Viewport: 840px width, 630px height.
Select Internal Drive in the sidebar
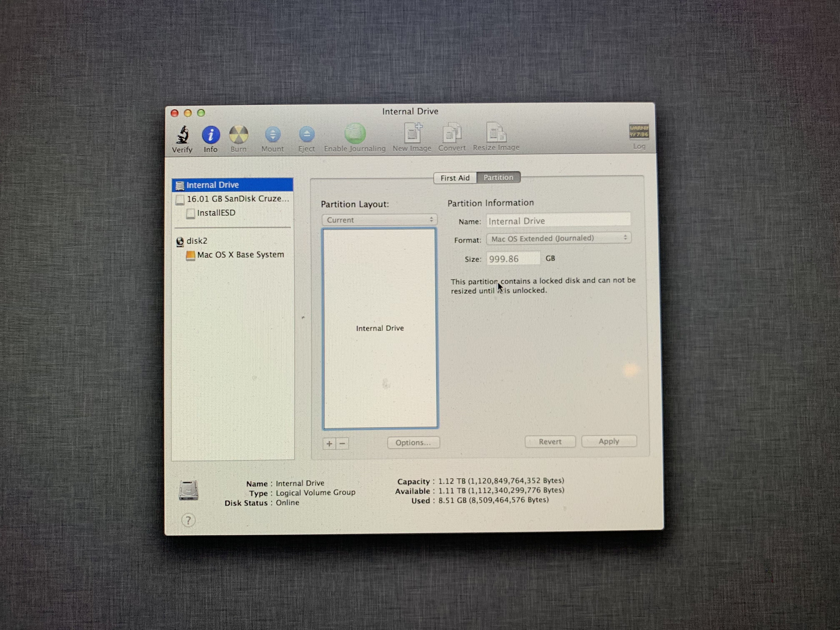(x=232, y=185)
